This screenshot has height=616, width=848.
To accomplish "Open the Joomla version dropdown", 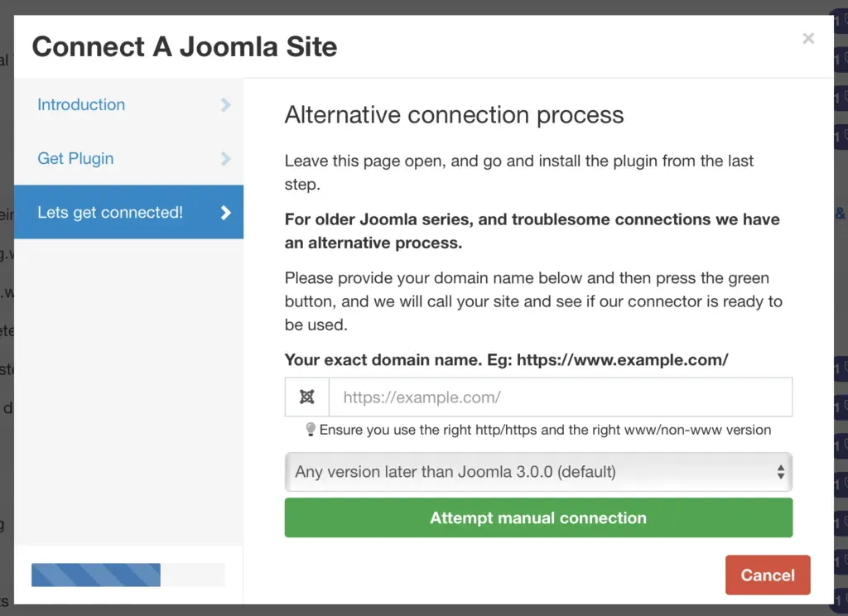I will (x=538, y=471).
